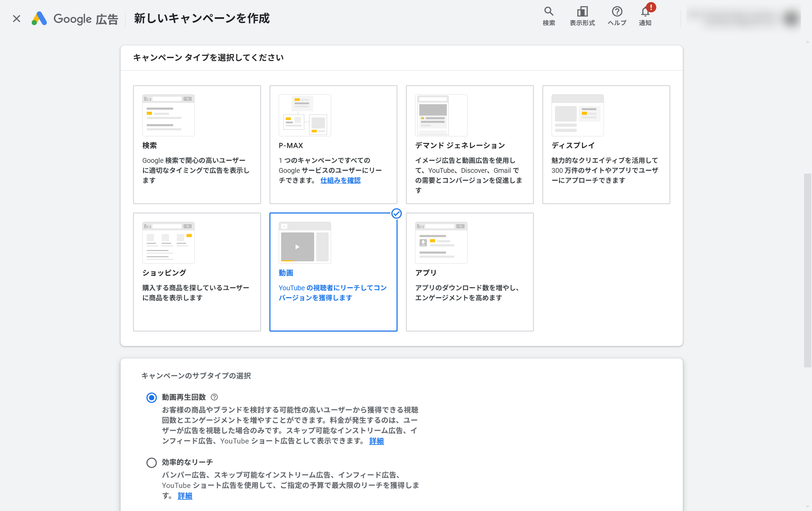This screenshot has width=812, height=511.
Task: Open the 仕組みを確認 link in P-MAX card
Action: (x=340, y=180)
